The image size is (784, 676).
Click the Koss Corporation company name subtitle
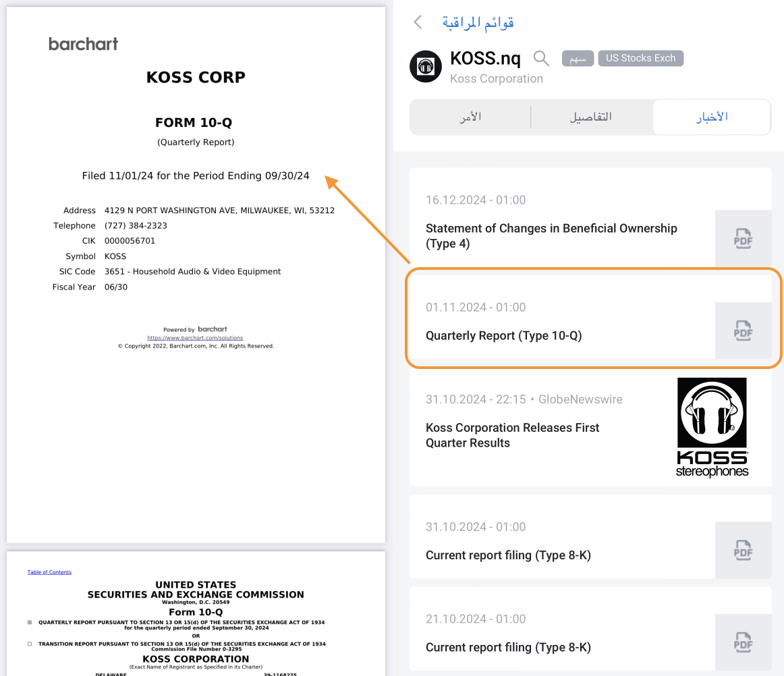(x=497, y=79)
